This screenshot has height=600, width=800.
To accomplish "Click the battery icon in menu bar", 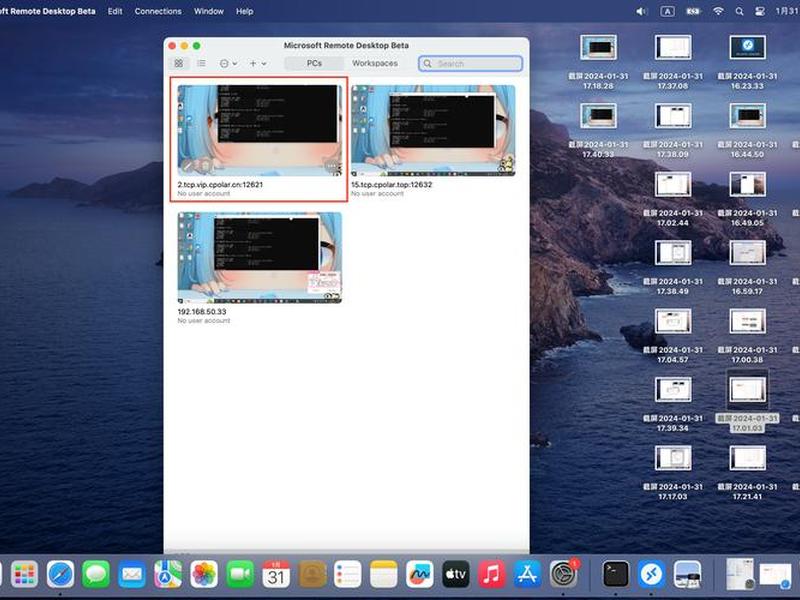I will [x=693, y=11].
